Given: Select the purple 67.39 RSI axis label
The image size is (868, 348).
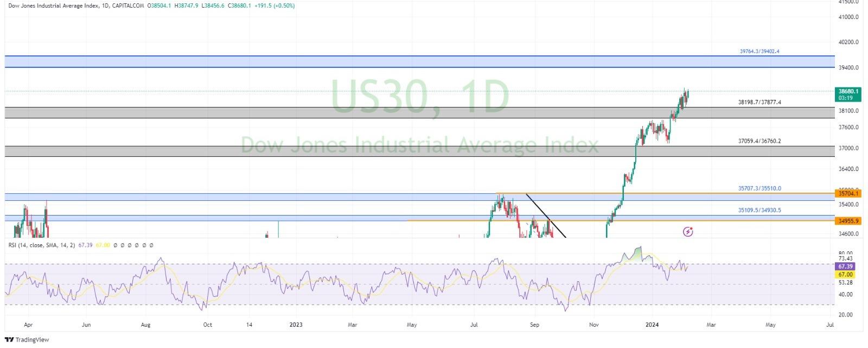Looking at the screenshot, I should tap(846, 267).
